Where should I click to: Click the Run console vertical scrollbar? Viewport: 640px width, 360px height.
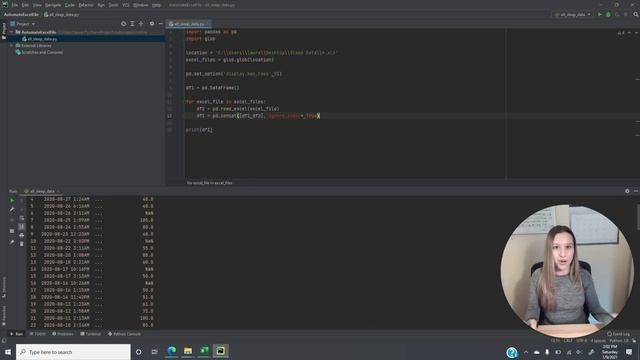(638, 216)
